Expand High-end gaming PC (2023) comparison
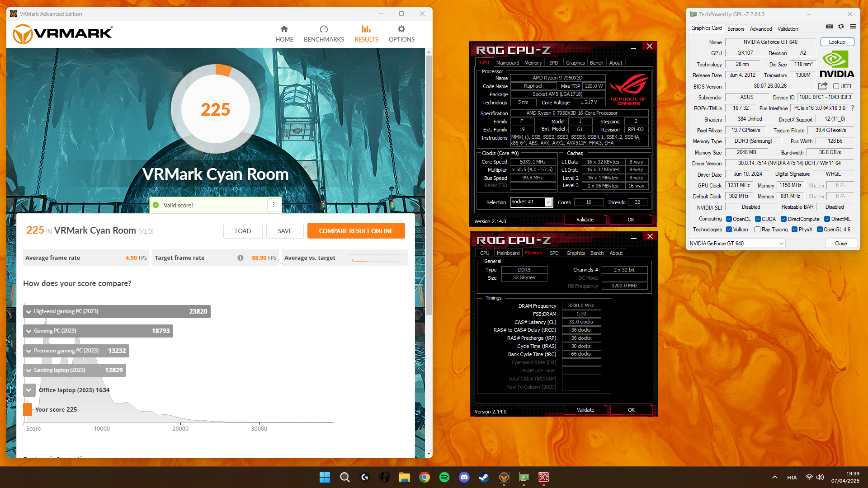Image resolution: width=868 pixels, height=488 pixels. 29,312
